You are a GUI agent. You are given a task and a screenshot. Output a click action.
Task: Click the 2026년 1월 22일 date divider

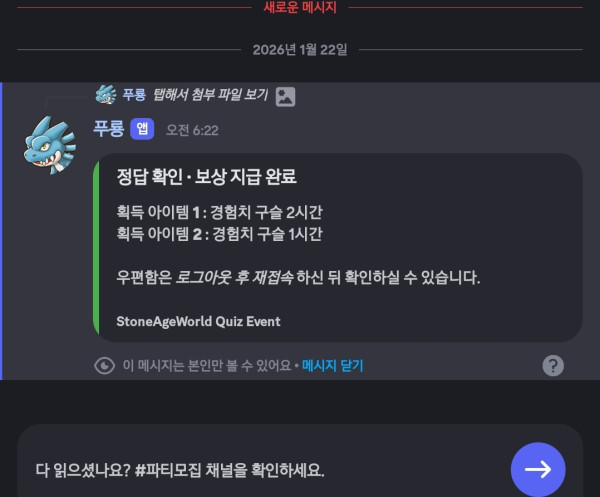pos(300,50)
